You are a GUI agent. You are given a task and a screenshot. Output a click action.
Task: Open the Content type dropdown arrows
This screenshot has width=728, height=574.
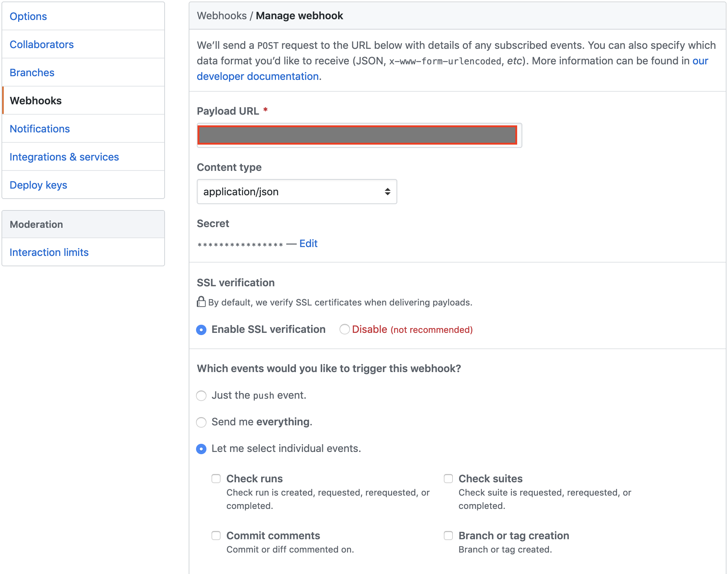[387, 192]
